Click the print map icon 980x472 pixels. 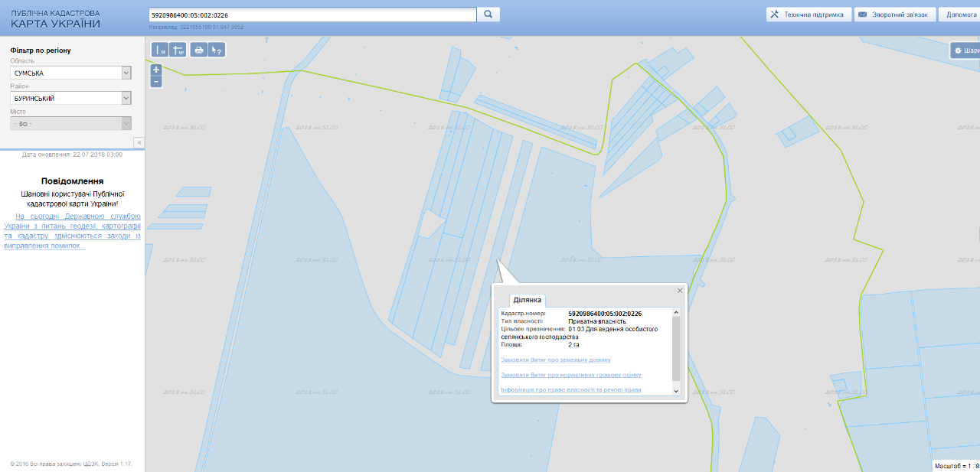pos(199,50)
